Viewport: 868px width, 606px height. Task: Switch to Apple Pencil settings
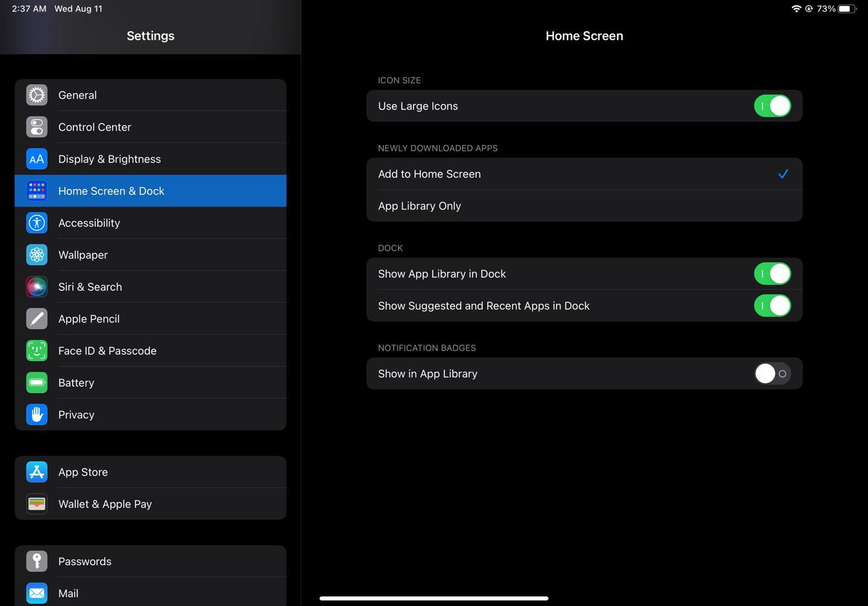89,318
